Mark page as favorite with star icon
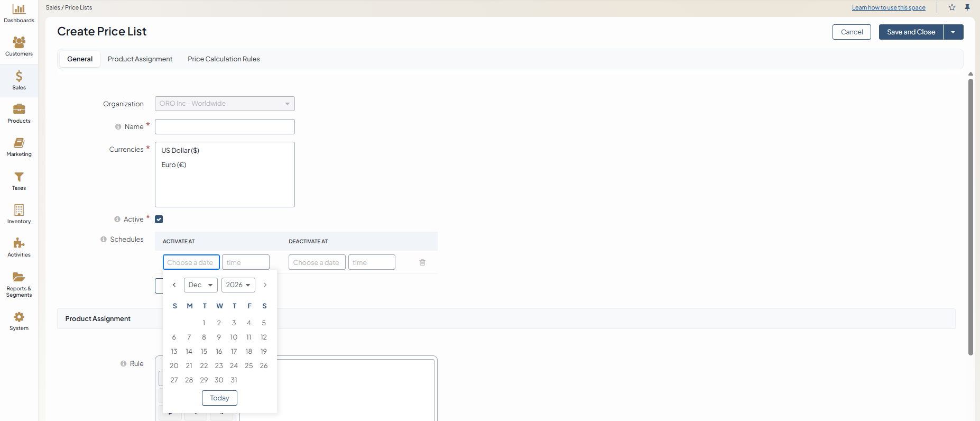The width and height of the screenshot is (980, 421). pyautogui.click(x=952, y=7)
